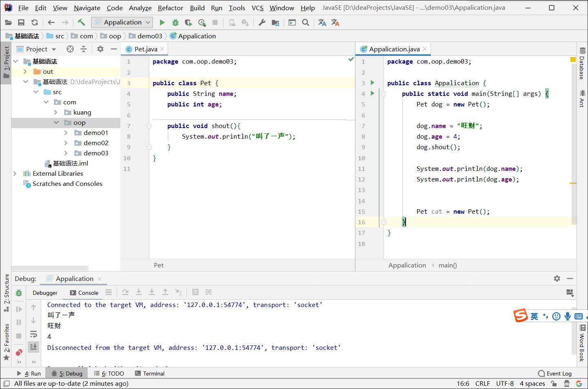588x389 pixels.
Task: Click the run gutter arrow on line 4
Action: (x=372, y=93)
